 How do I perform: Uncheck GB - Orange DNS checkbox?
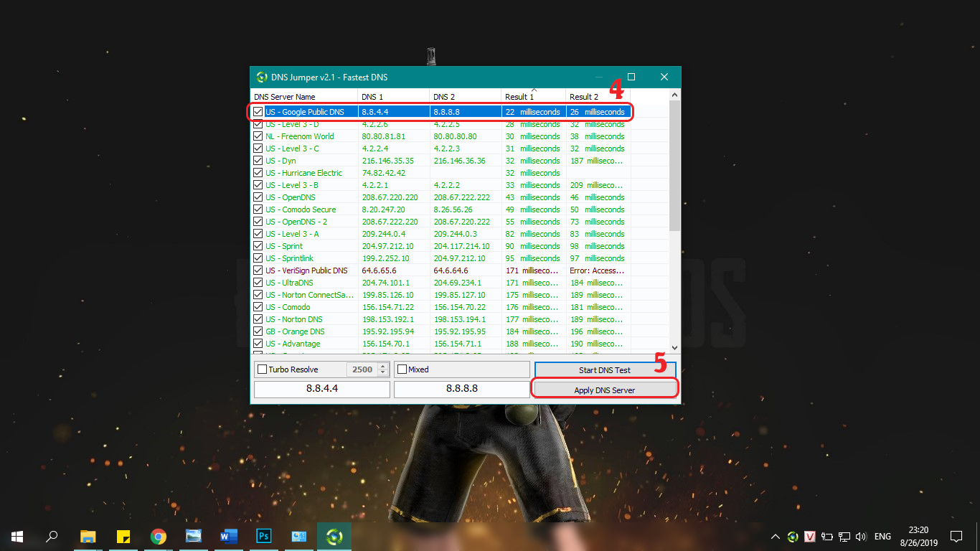258,331
